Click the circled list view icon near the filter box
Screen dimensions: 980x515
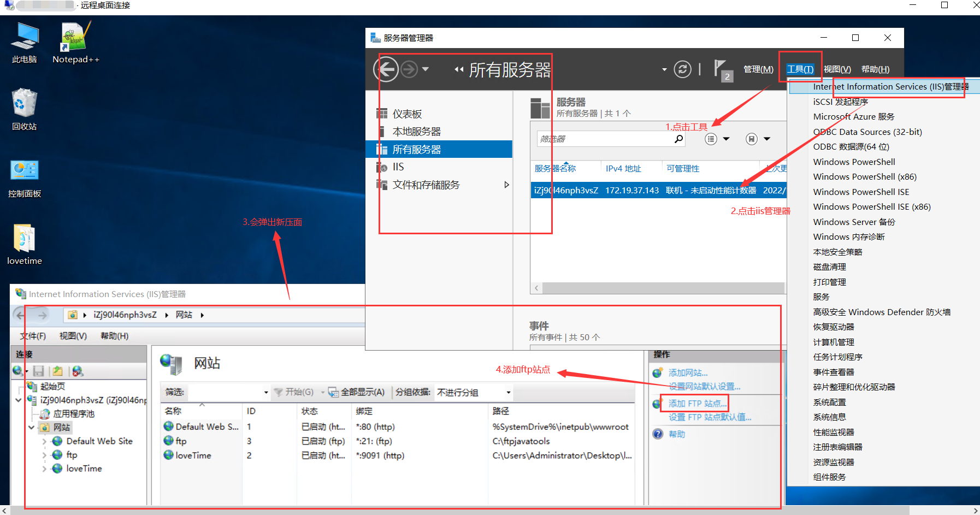(x=711, y=139)
